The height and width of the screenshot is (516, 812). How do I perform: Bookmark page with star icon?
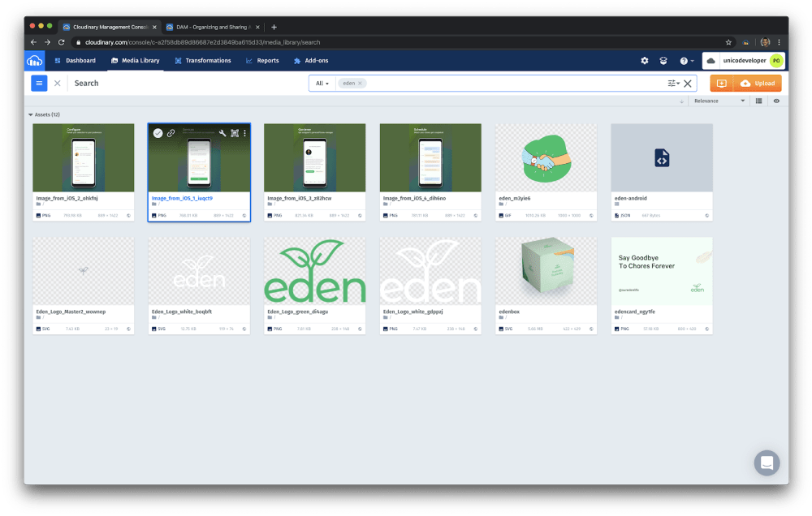click(x=728, y=42)
